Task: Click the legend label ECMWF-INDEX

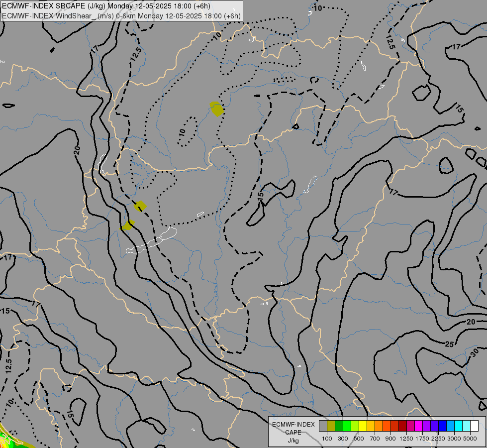Action: pos(293,425)
